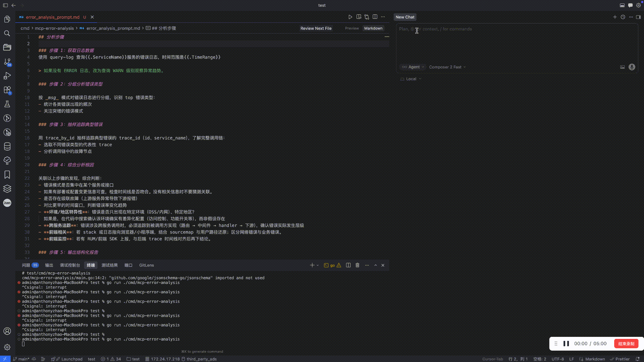The width and height of the screenshot is (644, 362).
Task: Click main branch in status bar
Action: pyautogui.click(x=21, y=359)
